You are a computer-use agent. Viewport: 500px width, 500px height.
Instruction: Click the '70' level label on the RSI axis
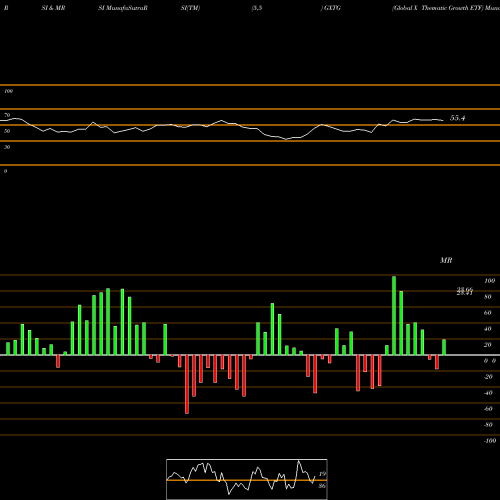click(7, 115)
